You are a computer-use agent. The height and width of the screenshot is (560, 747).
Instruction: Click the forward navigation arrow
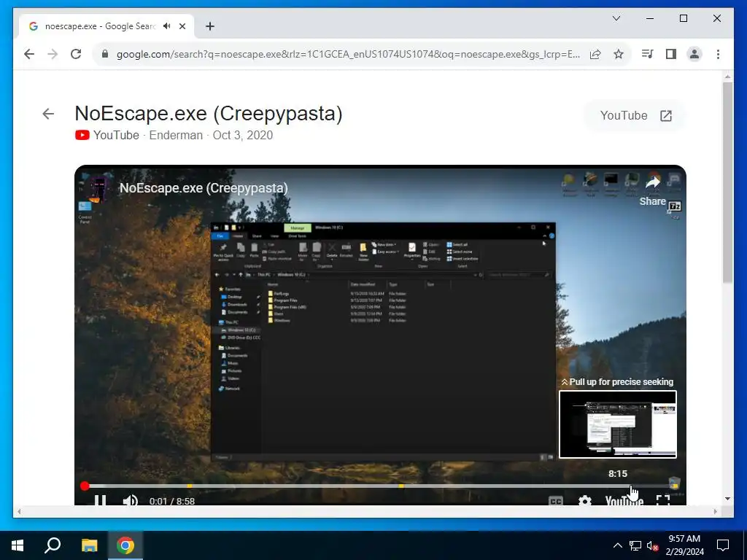coord(53,54)
